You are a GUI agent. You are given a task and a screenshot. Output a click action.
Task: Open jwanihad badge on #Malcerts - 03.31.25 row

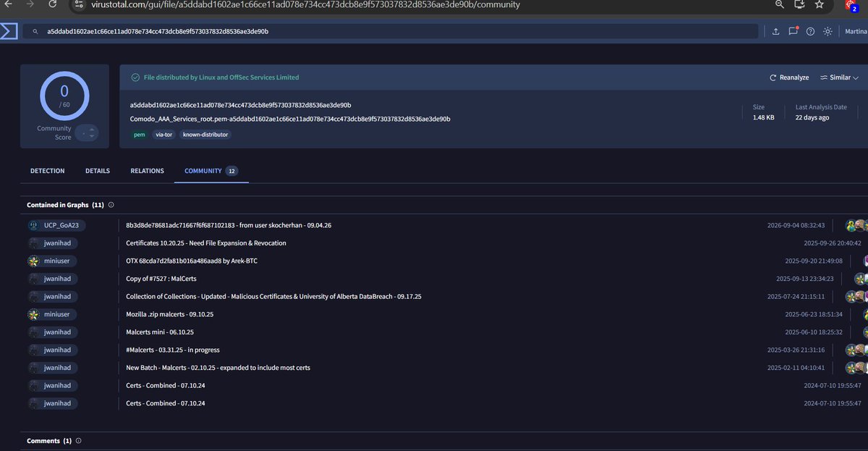54,350
